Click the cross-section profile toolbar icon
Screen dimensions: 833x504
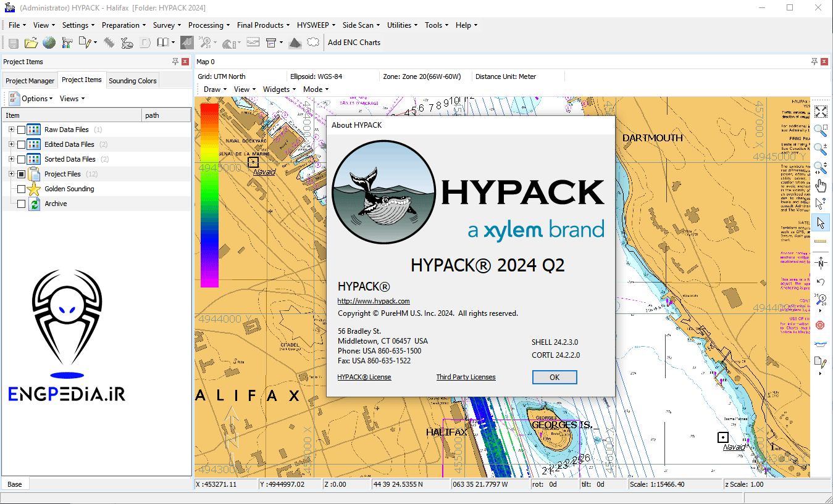tap(253, 43)
